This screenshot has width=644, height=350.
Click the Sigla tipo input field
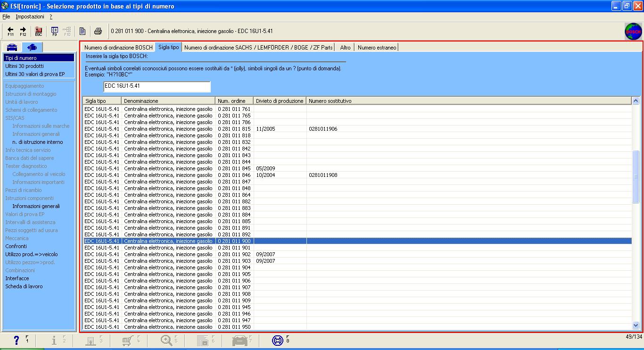click(x=157, y=86)
